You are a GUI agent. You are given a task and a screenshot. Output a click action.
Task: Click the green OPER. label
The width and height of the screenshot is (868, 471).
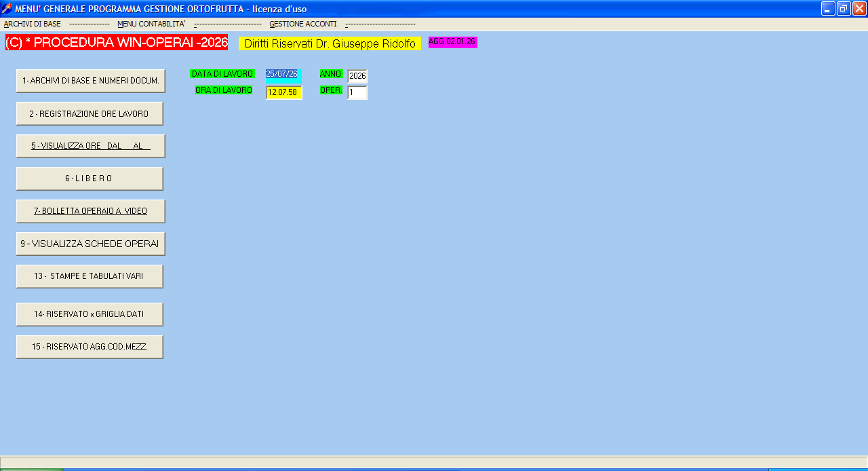331,90
